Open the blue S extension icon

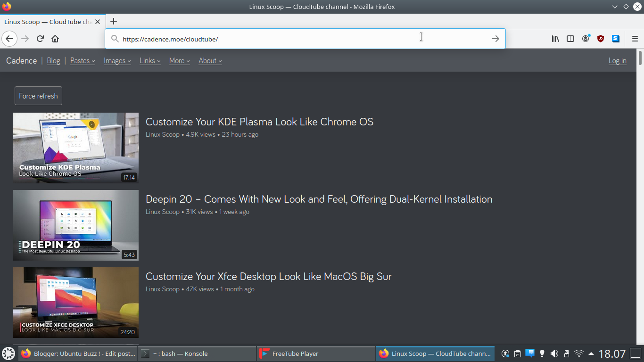(x=616, y=39)
